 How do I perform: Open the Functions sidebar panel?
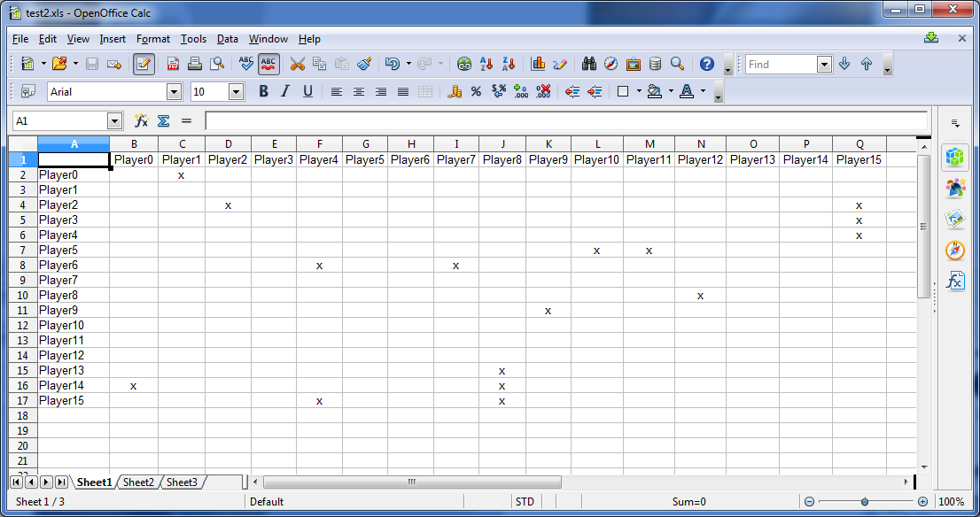(x=955, y=282)
